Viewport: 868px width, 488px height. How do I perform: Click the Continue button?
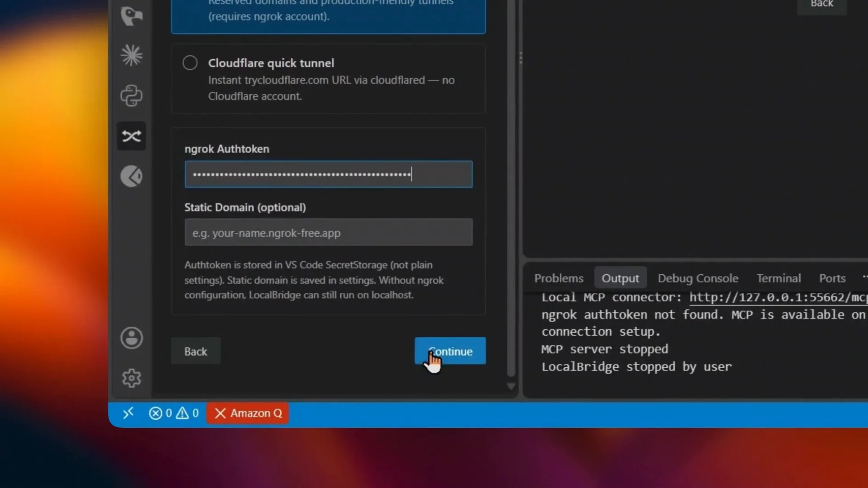(450, 351)
